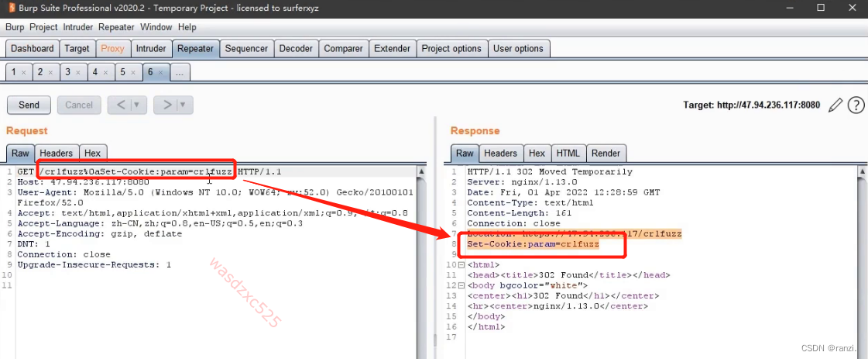Screen dimensions: 868x359
Task: Open the help question mark icon
Action: 856,105
